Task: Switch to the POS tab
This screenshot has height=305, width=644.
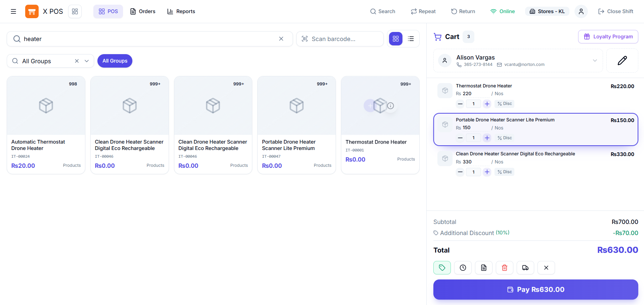Action: click(x=108, y=11)
